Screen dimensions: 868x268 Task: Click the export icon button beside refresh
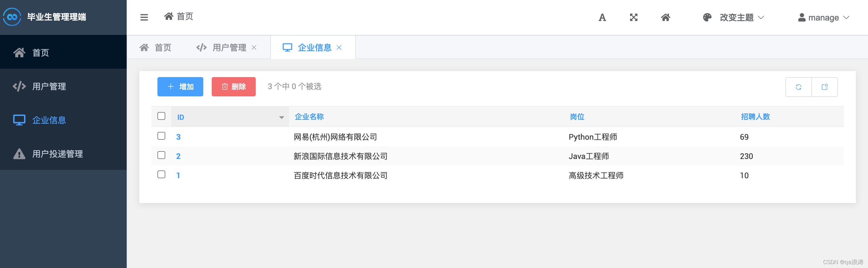[825, 87]
